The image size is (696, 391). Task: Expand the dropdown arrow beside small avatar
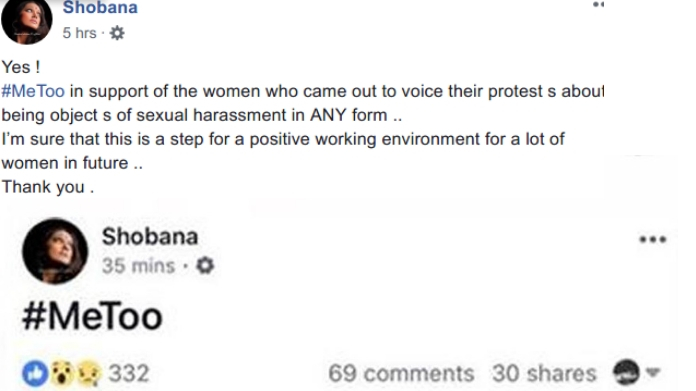tap(653, 372)
